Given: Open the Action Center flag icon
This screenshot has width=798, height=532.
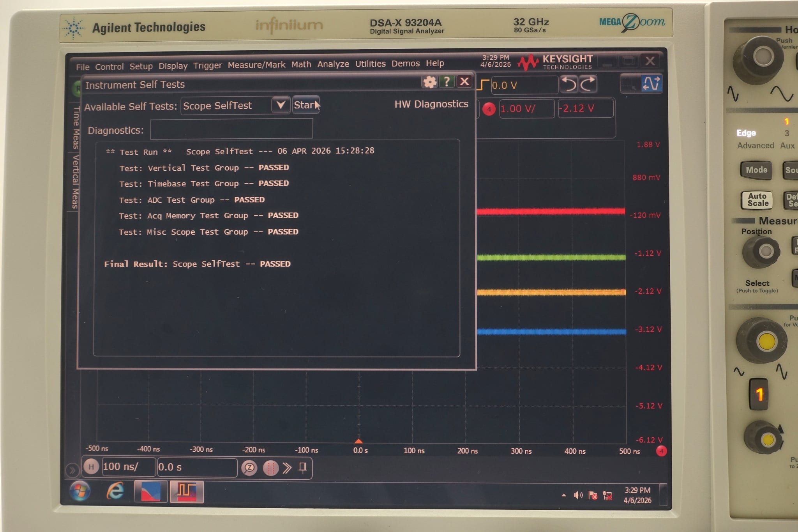Looking at the screenshot, I should [x=593, y=495].
